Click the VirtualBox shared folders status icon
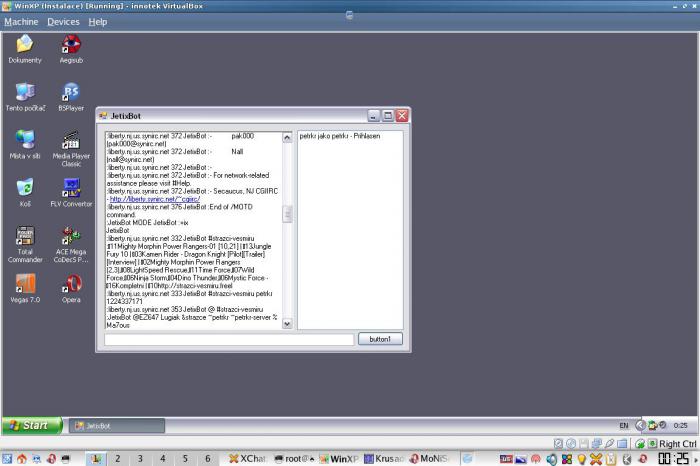Viewport: 700px width, 466px height. (622, 444)
